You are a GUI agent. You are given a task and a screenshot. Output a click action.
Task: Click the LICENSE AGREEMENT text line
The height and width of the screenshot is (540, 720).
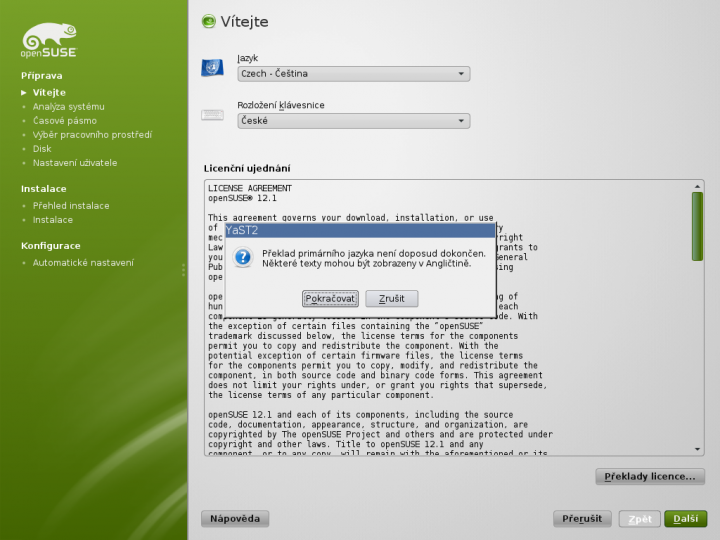pyautogui.click(x=249, y=188)
